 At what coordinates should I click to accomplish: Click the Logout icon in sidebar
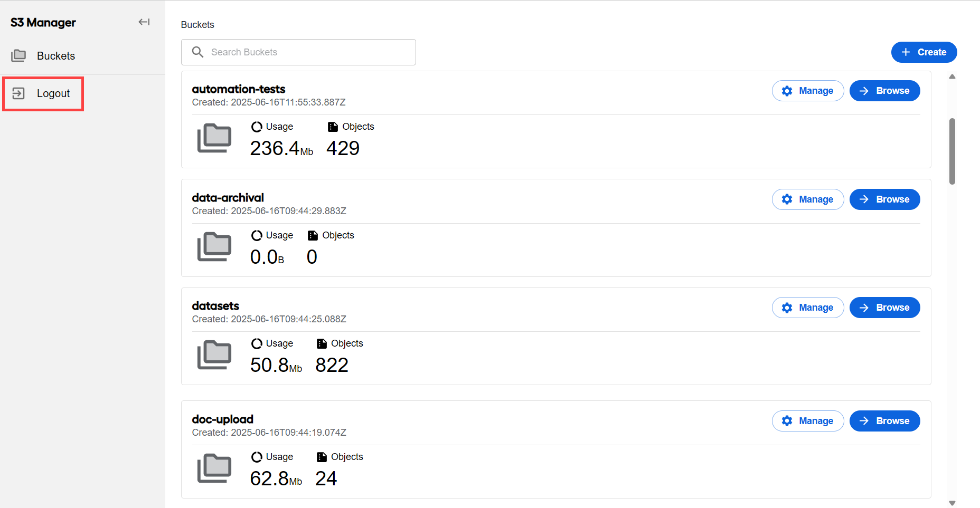click(x=18, y=93)
